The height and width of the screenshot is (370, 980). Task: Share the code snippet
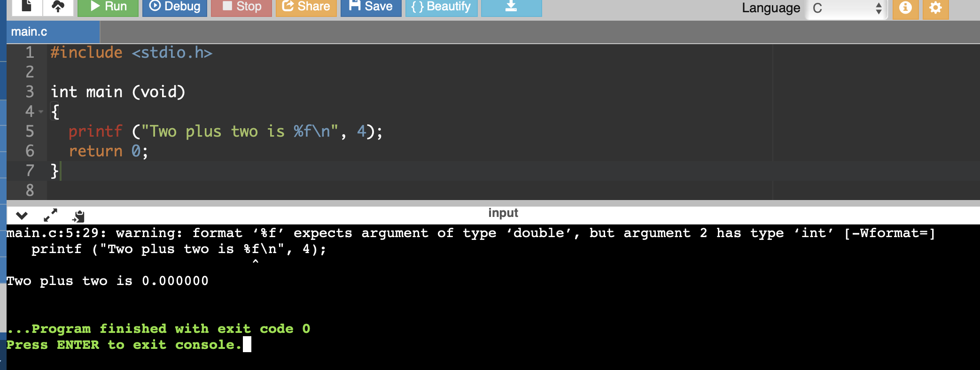pyautogui.click(x=306, y=7)
